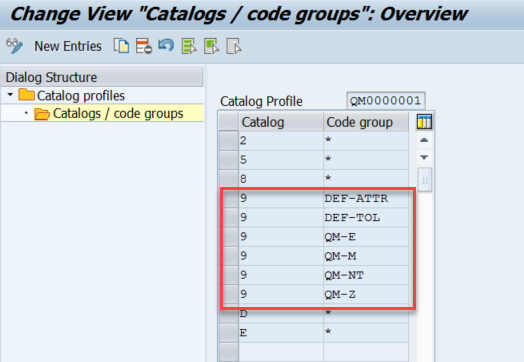Image resolution: width=524 pixels, height=362 pixels.
Task: Click the table vertical scrollbar handle
Action: [x=425, y=180]
